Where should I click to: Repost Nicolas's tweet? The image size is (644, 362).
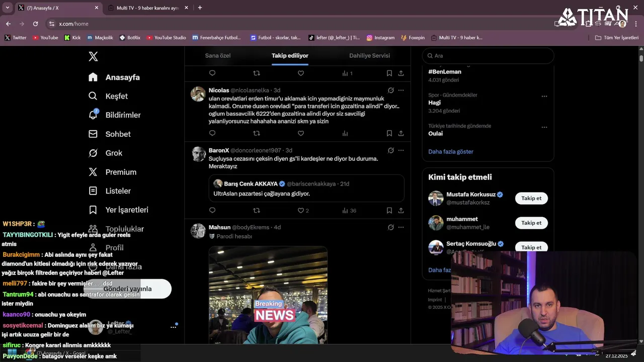pyautogui.click(x=257, y=133)
